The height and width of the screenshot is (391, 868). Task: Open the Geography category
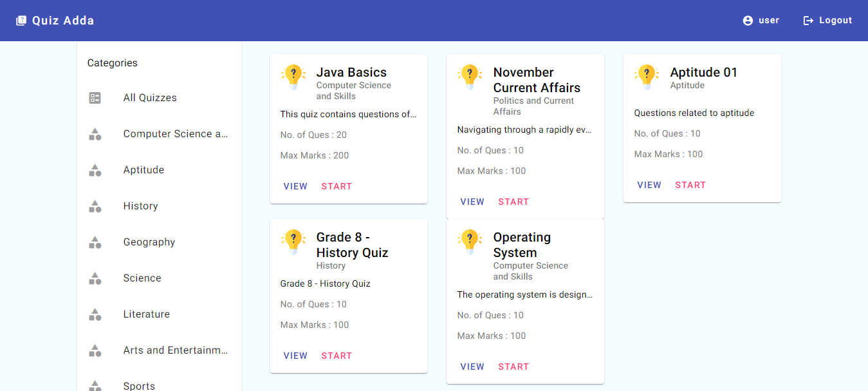(149, 242)
